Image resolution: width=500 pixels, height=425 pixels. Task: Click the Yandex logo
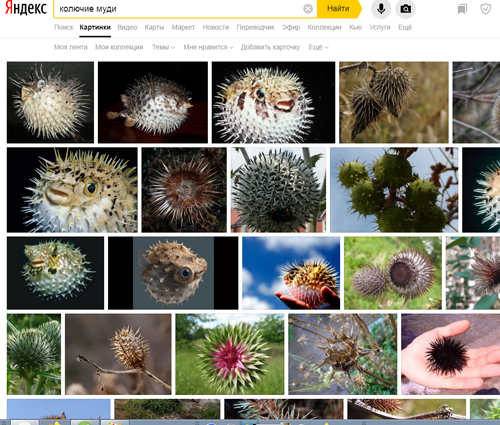click(26, 8)
